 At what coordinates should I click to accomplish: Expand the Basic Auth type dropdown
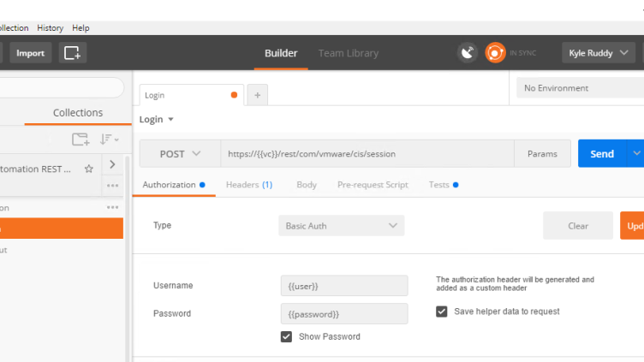[x=342, y=226]
